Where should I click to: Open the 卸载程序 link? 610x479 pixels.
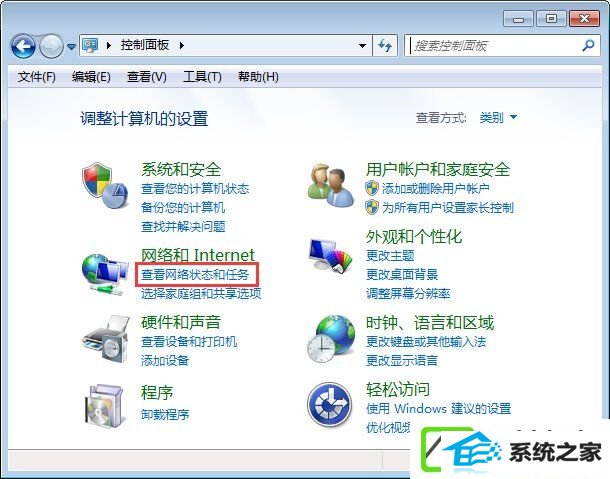pos(165,414)
